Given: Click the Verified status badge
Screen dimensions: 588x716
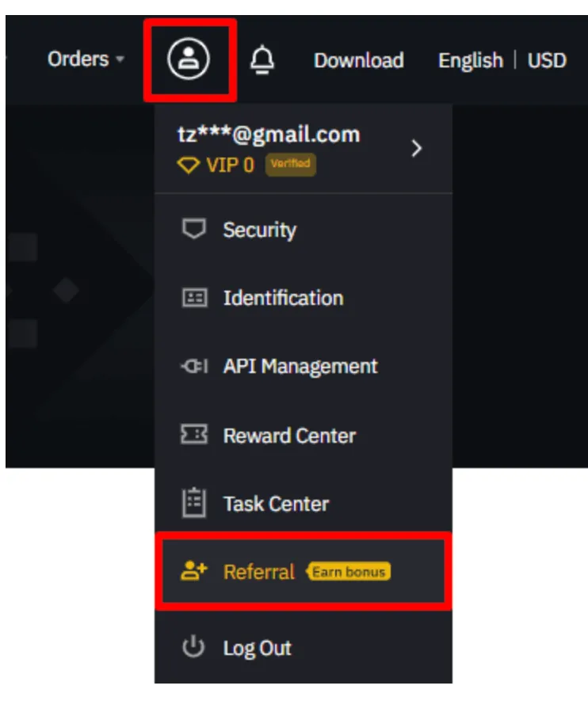Looking at the screenshot, I should tap(291, 165).
